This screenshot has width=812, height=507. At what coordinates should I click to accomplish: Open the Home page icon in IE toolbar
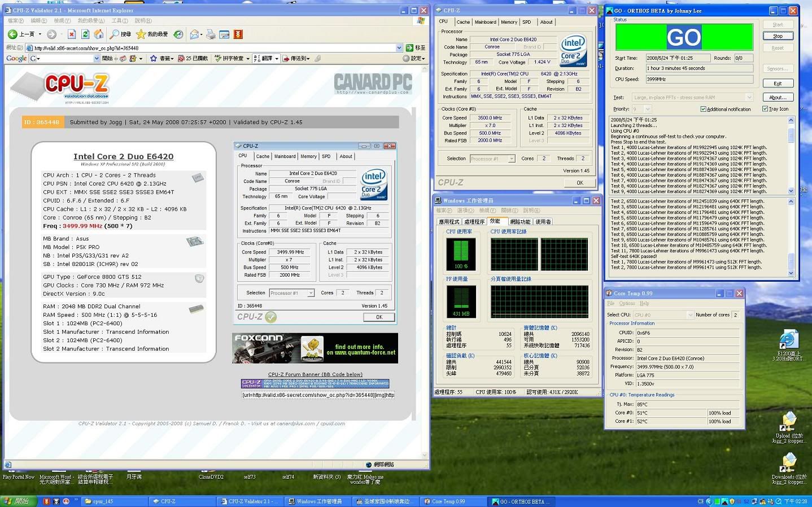[99, 34]
